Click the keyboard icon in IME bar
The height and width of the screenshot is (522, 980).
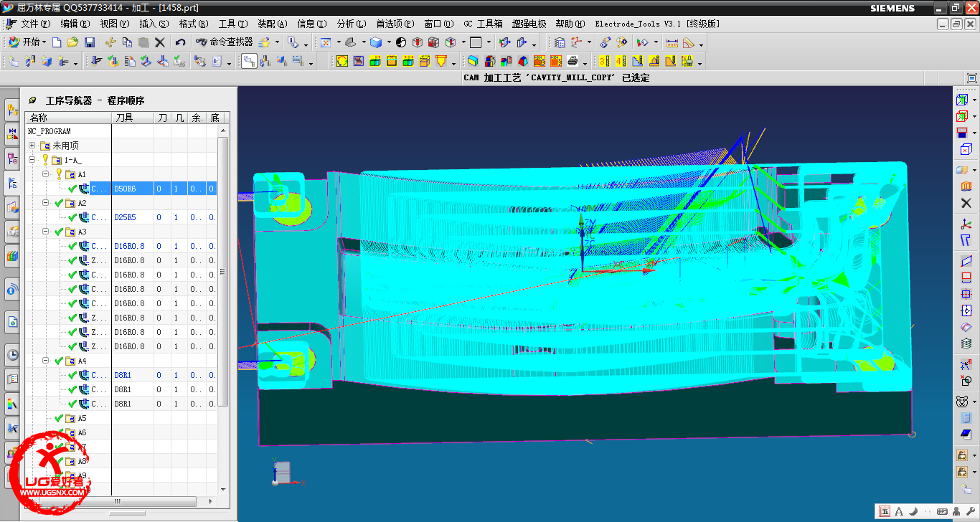(x=942, y=511)
